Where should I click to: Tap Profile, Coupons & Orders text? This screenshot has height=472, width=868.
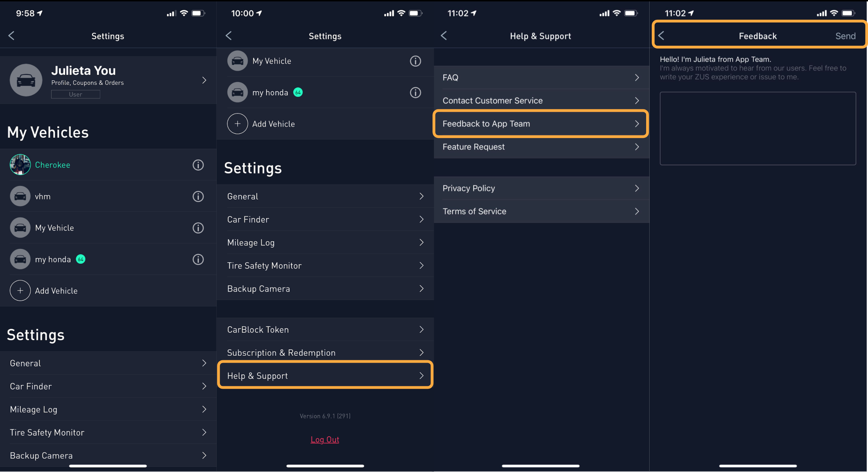(87, 83)
